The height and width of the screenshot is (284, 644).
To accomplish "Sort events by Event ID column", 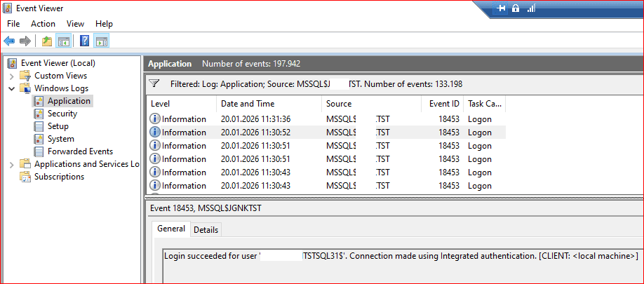I will pyautogui.click(x=444, y=103).
